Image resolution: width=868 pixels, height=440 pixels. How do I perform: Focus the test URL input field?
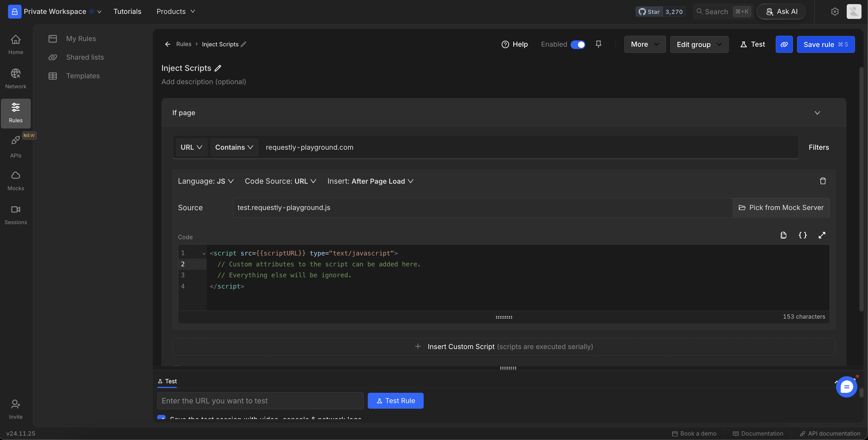pos(260,401)
